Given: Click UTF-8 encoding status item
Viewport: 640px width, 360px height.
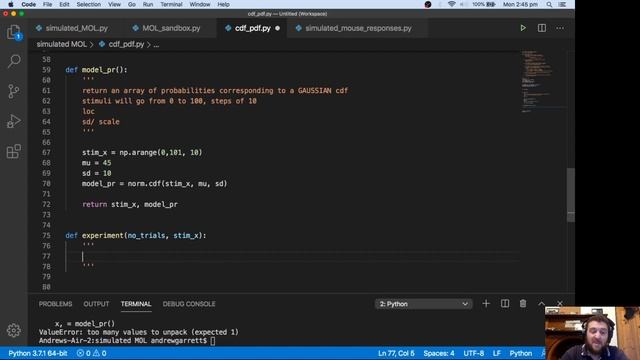Looking at the screenshot, I should click(474, 353).
